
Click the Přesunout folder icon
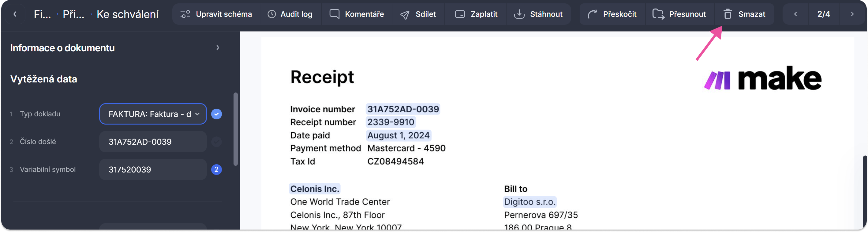click(658, 14)
